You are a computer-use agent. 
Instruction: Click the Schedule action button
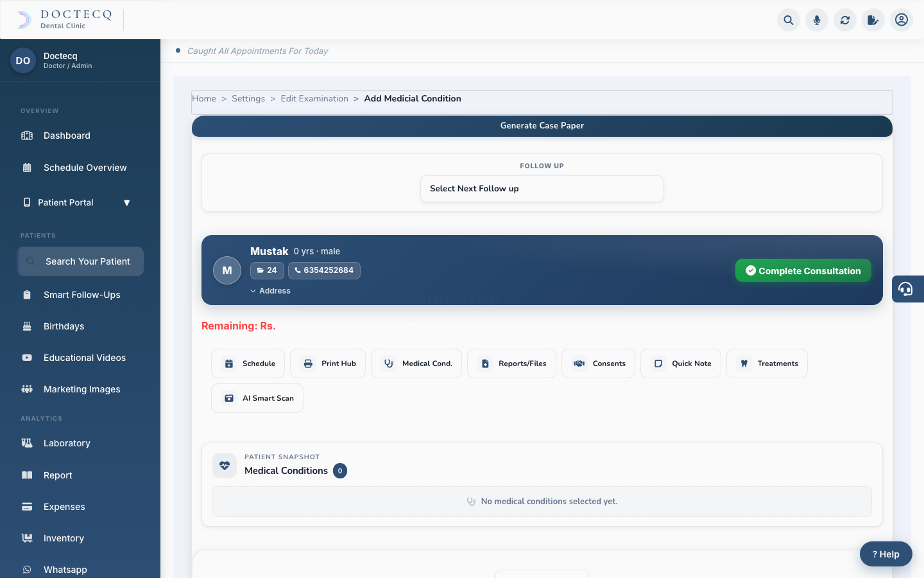click(248, 363)
